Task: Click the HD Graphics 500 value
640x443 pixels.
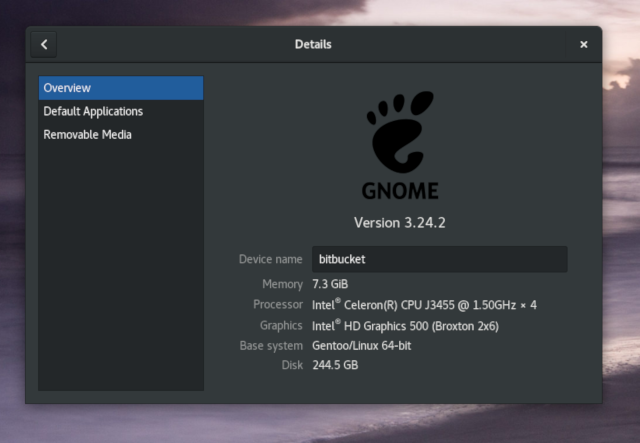Action: [x=405, y=326]
